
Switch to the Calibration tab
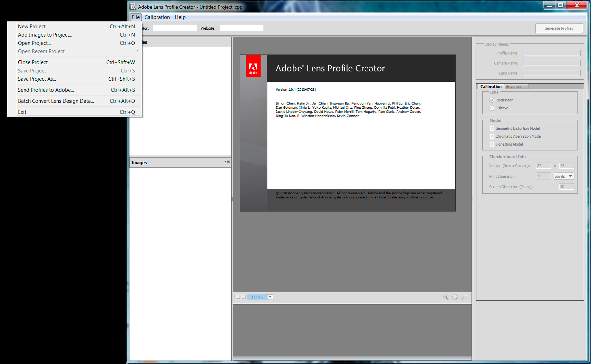[x=491, y=87]
